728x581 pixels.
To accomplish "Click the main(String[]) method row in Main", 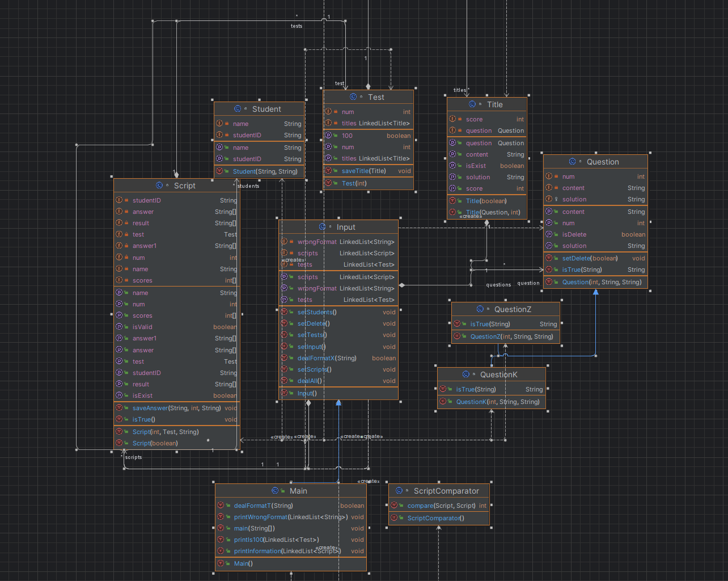I will [291, 528].
